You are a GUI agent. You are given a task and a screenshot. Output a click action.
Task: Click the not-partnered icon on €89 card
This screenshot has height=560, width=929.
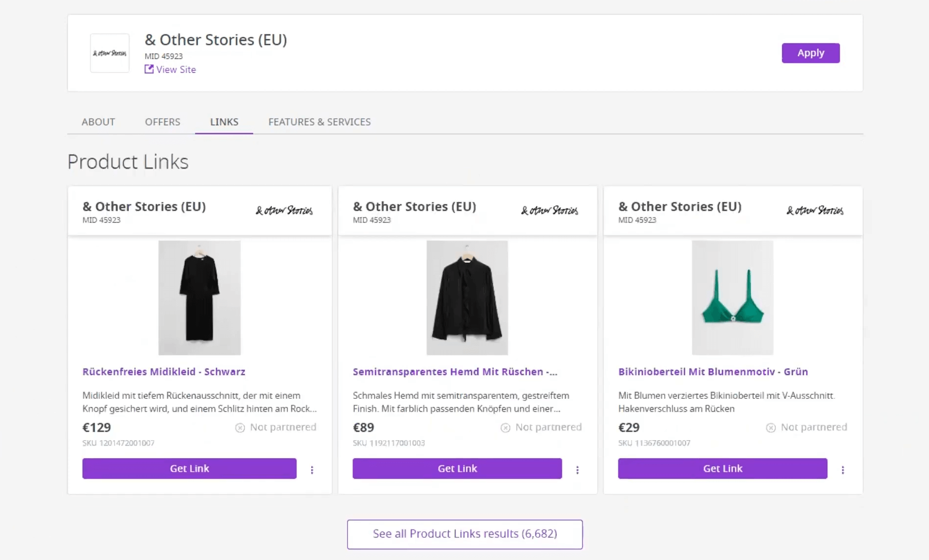point(505,428)
